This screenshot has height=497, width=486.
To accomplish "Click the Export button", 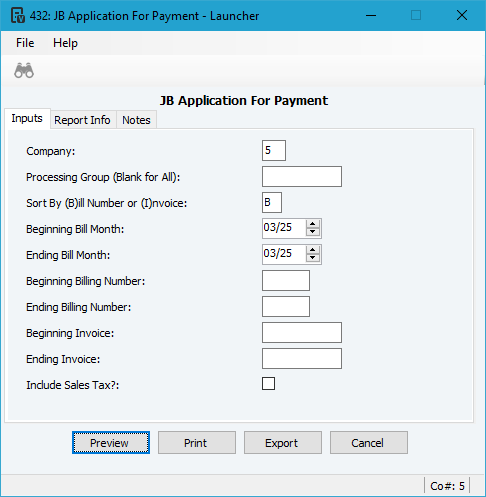I will click(x=283, y=443).
